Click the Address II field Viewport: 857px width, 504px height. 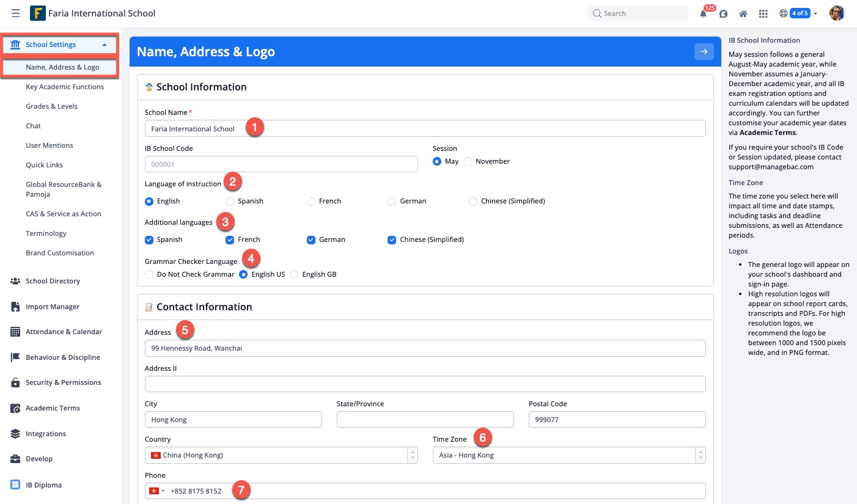(x=425, y=384)
